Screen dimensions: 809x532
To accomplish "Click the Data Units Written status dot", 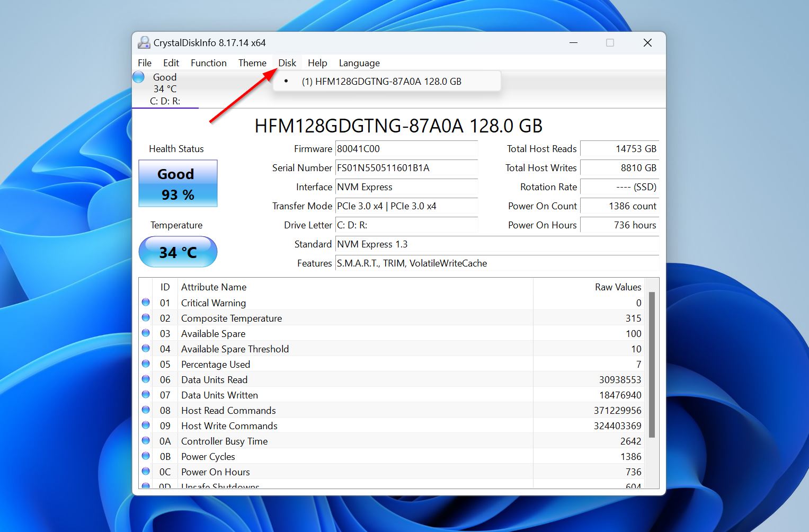I will coord(146,395).
